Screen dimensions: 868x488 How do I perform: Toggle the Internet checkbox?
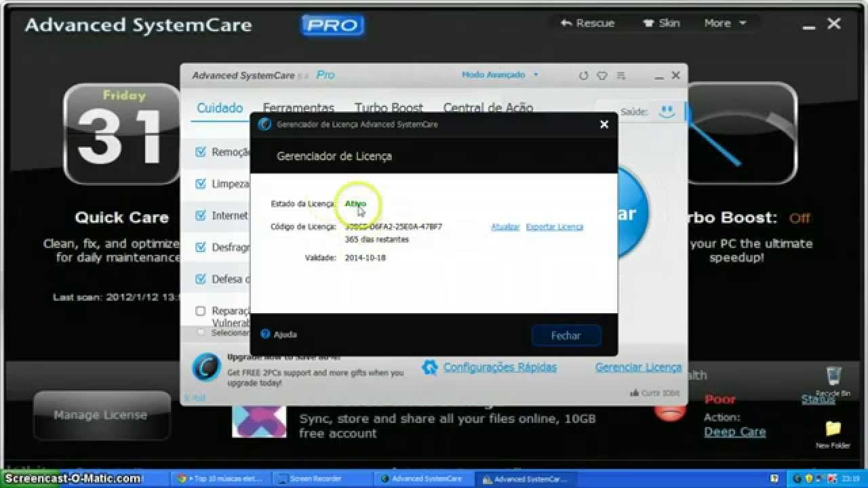[201, 216]
